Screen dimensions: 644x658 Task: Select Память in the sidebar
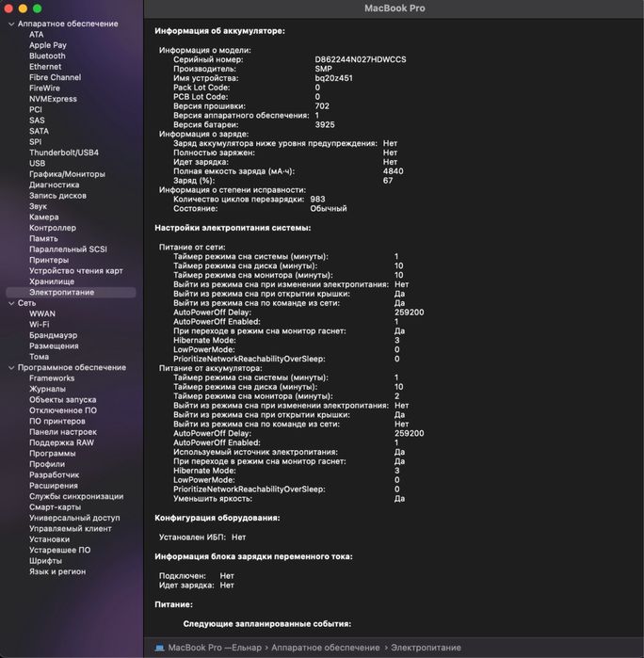tap(43, 239)
